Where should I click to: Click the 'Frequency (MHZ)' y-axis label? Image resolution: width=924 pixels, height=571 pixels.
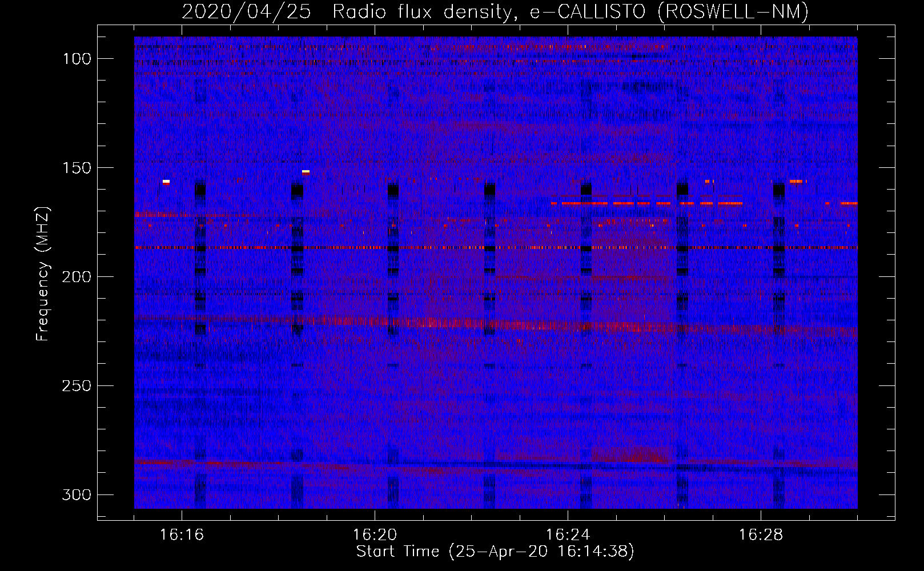(x=42, y=274)
